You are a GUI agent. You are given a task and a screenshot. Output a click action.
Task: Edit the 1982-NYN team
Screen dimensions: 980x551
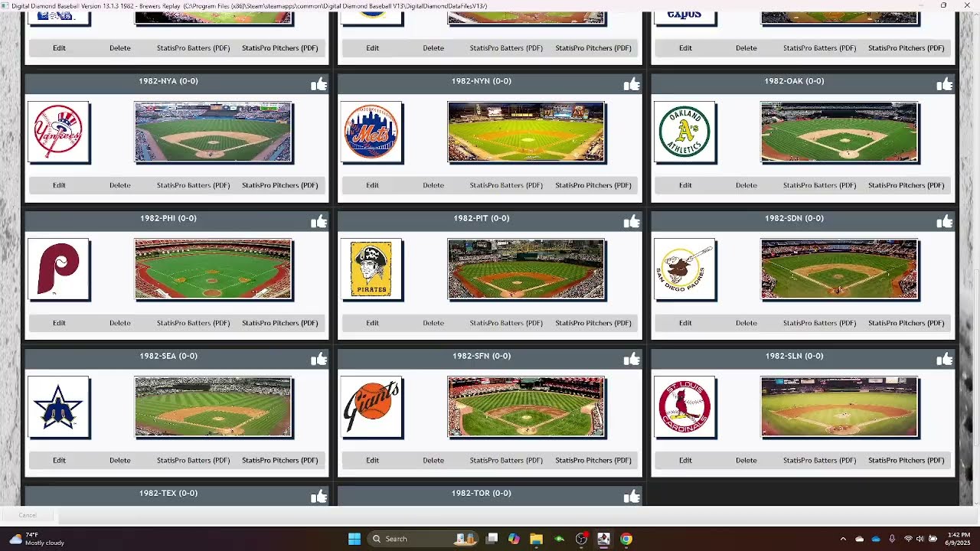(372, 185)
